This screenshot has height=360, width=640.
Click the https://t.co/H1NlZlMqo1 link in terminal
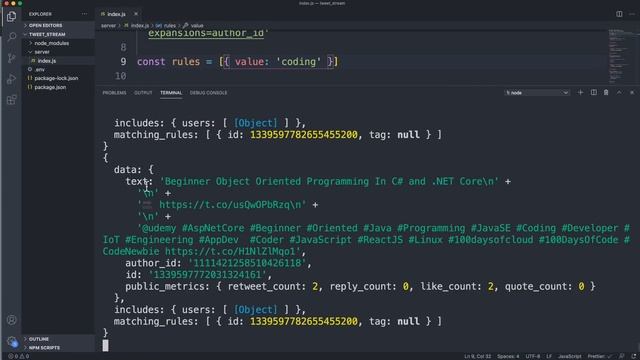(230, 251)
